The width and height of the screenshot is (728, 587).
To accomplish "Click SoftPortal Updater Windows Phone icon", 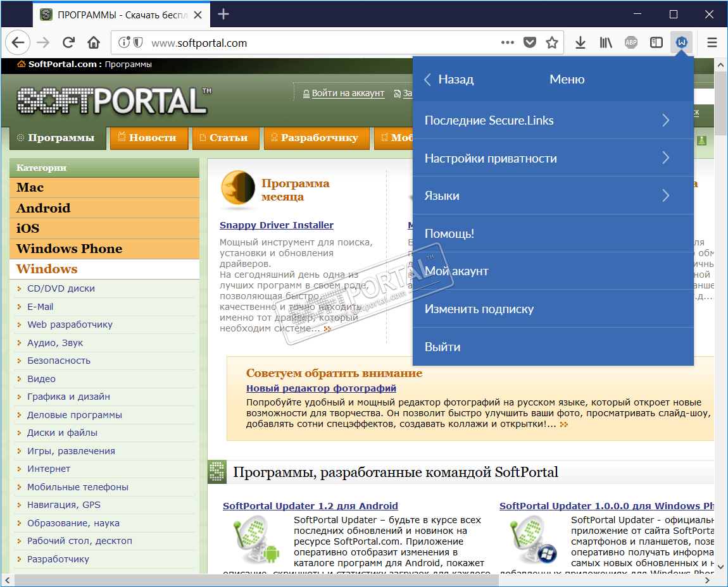I will click(x=533, y=541).
